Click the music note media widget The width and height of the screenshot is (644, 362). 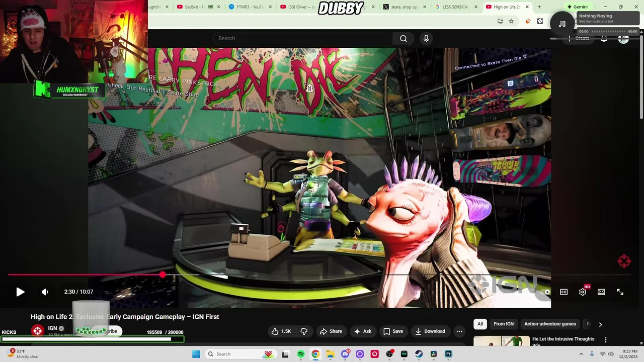(562, 24)
